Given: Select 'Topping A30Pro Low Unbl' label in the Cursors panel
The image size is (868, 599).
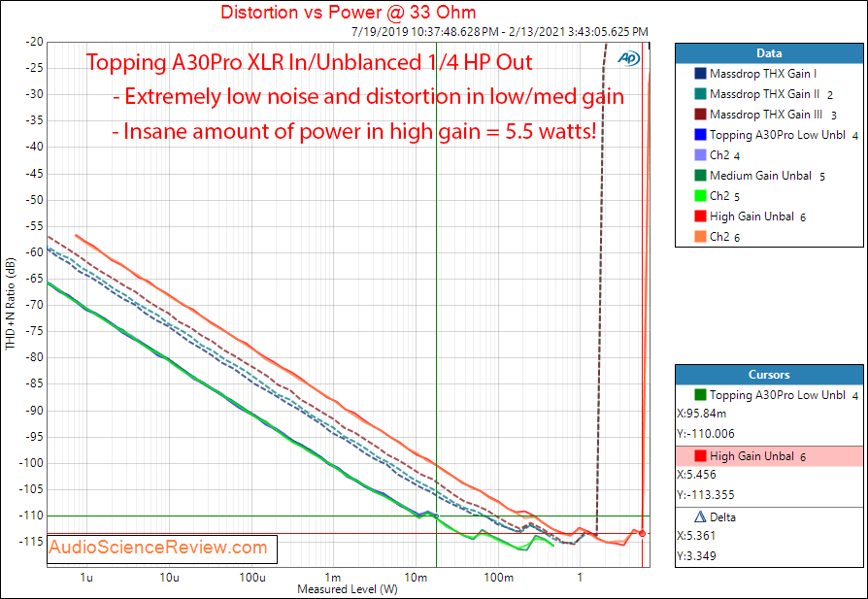Looking at the screenshot, I should click(777, 395).
